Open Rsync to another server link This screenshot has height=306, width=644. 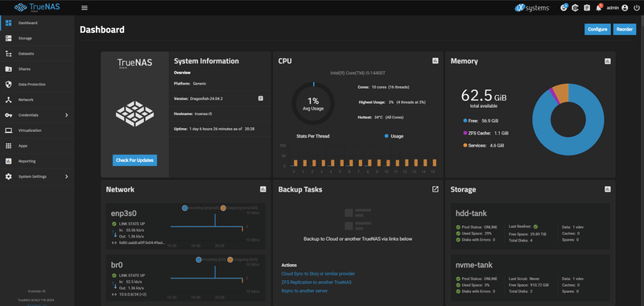[x=304, y=291]
